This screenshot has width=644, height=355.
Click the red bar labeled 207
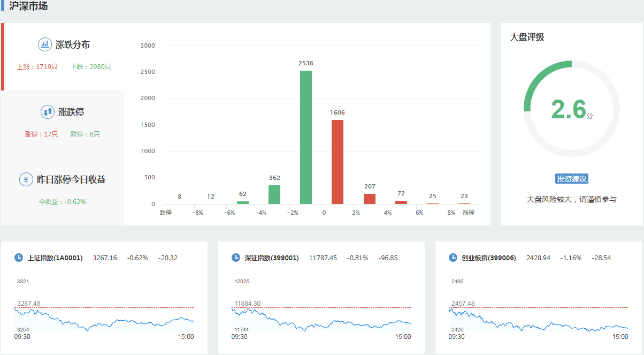[370, 199]
